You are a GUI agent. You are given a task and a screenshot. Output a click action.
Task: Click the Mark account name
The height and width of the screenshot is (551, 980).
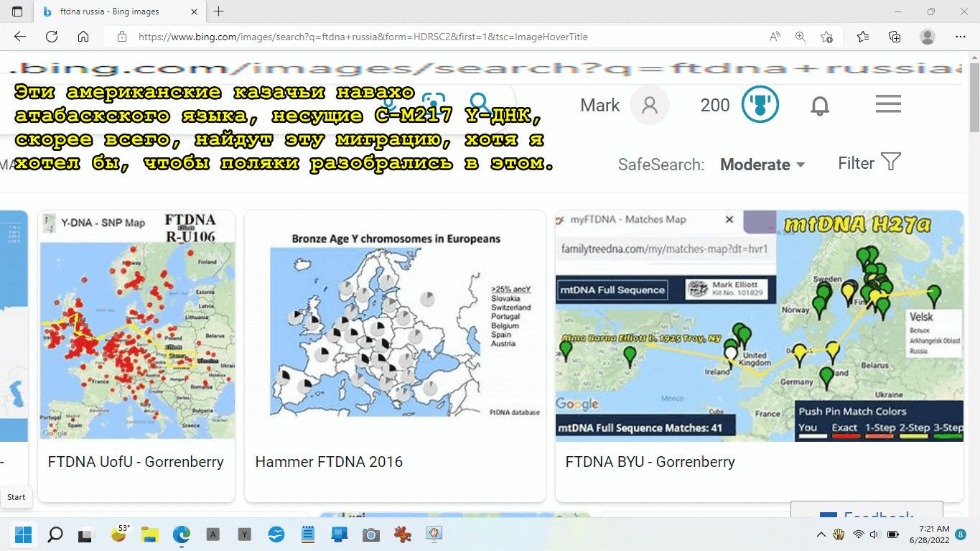point(599,106)
